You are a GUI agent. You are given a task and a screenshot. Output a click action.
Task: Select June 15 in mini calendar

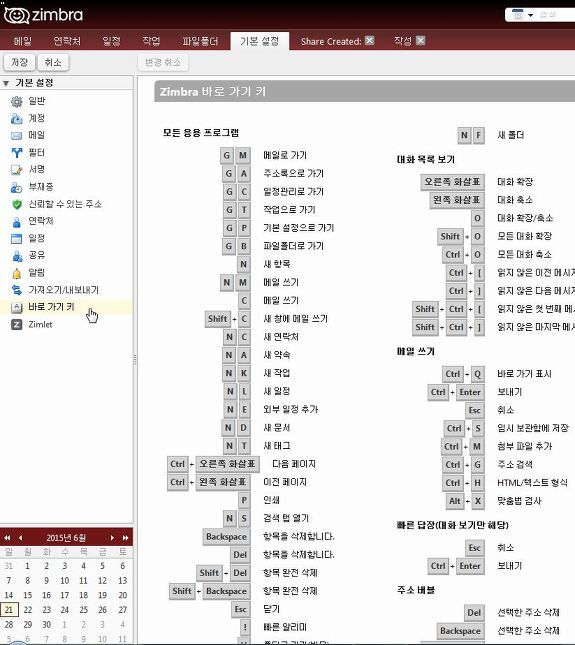pos(28,595)
